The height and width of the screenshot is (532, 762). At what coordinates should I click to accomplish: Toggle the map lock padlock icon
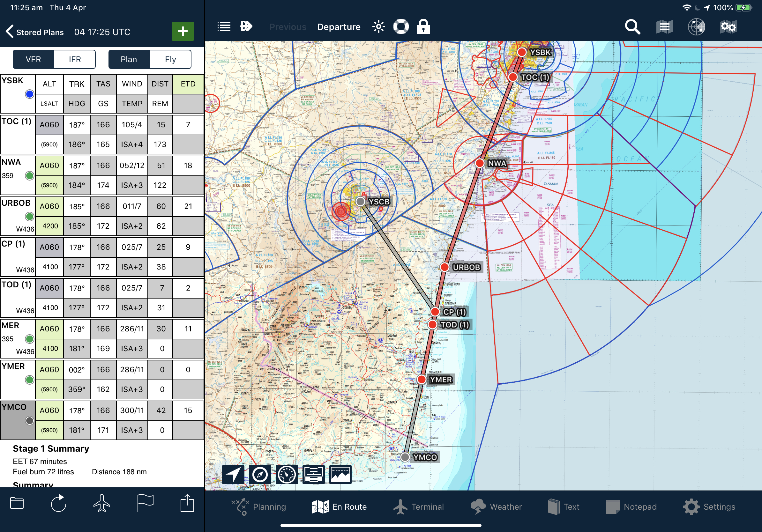click(x=423, y=26)
